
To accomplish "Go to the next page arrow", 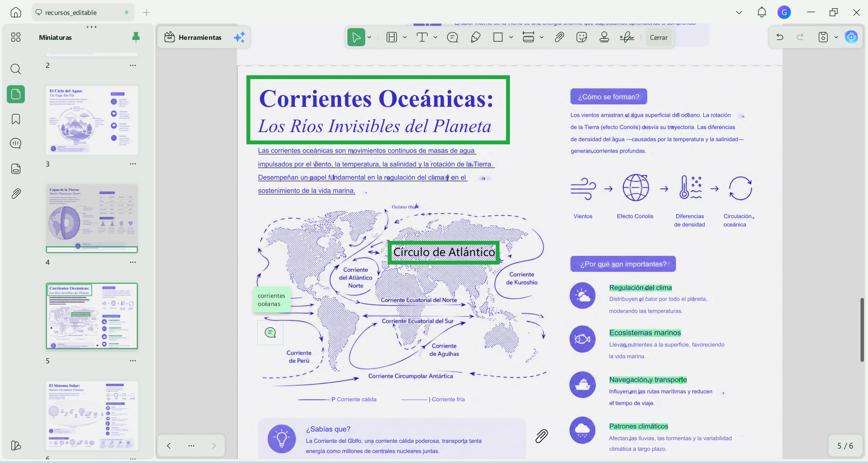I will pos(214,446).
